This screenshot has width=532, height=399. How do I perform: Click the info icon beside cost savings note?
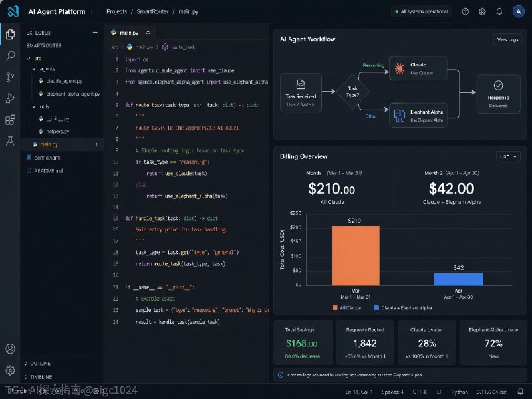281,375
